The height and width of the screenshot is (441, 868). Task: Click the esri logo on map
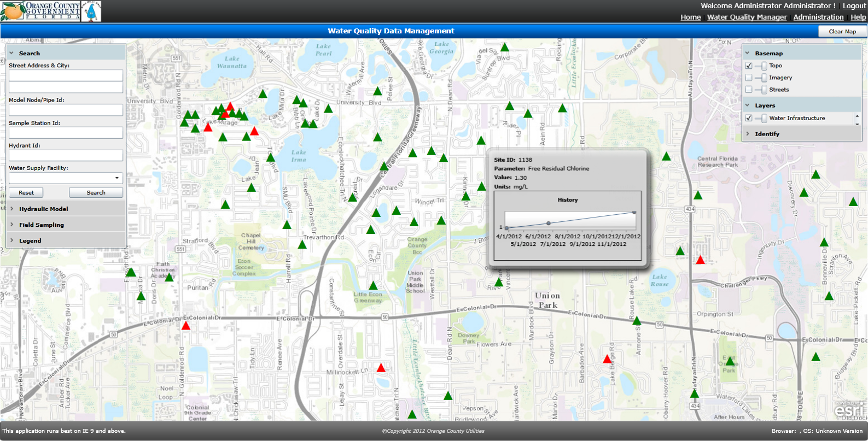[849, 409]
